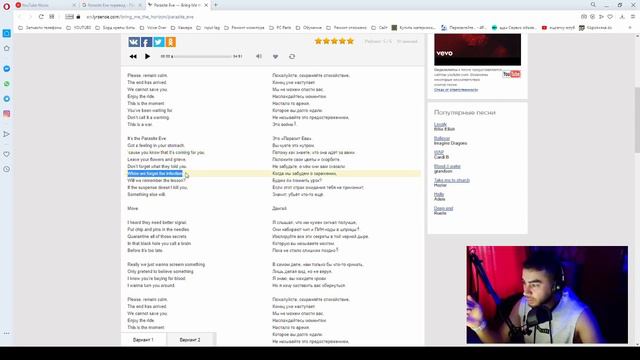Go back to the previous page

tap(19, 17)
